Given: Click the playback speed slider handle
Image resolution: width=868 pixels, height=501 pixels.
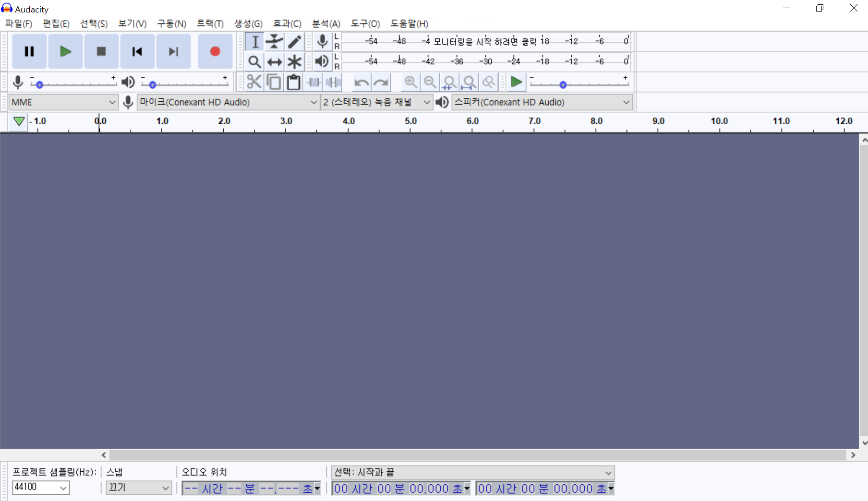Looking at the screenshot, I should (x=563, y=85).
